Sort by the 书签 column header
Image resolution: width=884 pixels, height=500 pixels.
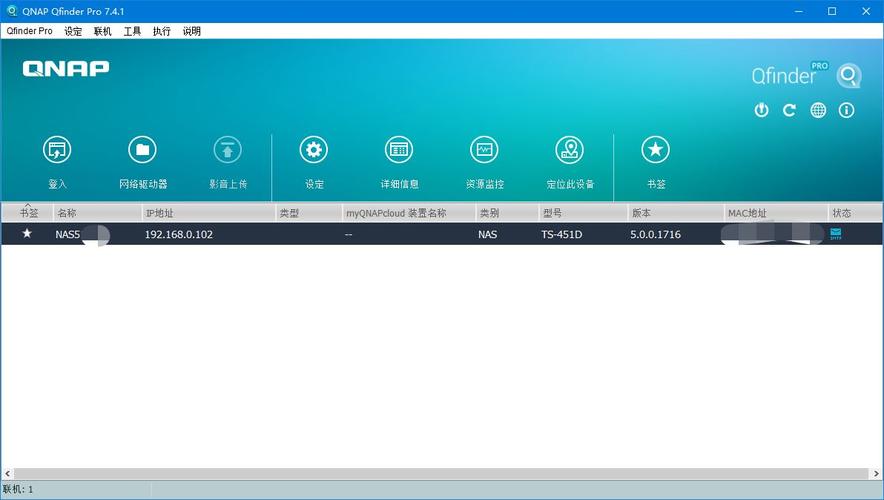point(28,213)
